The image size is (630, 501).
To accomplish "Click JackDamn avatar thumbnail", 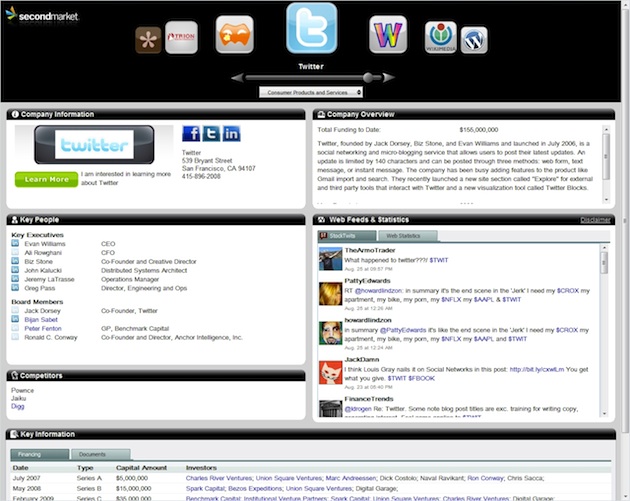I will (330, 372).
